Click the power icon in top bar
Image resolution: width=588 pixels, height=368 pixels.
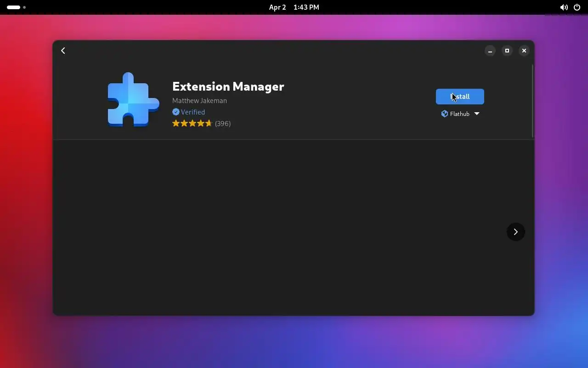coord(577,7)
